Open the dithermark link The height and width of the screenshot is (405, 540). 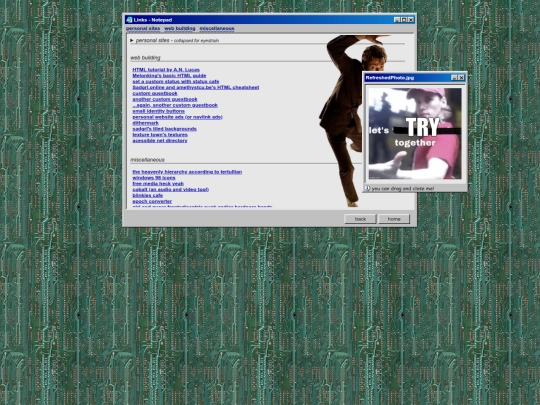pos(145,123)
